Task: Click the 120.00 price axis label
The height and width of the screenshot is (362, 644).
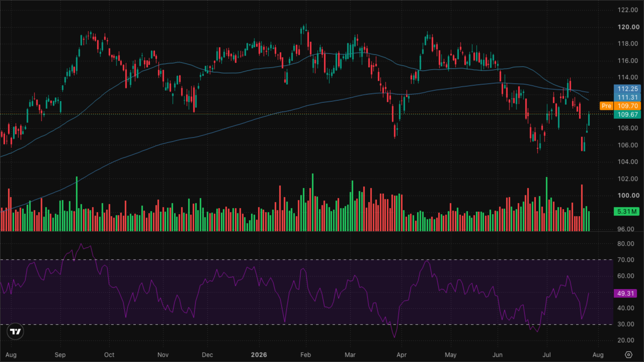Action: coord(628,27)
